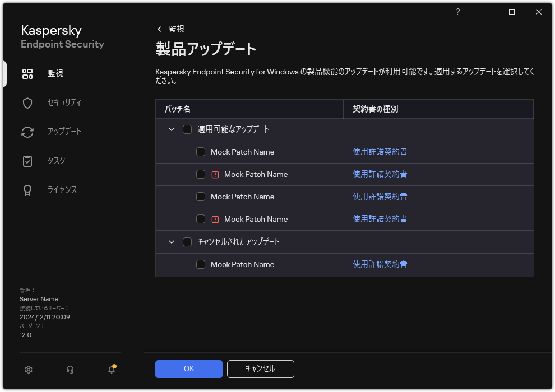Click the help question mark icon
Viewport: 555px width, 392px height.
tap(457, 12)
